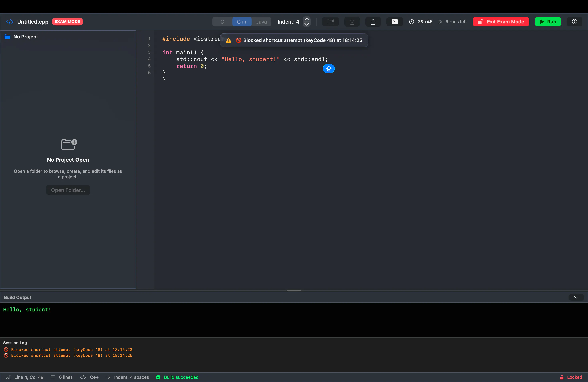This screenshot has height=382, width=588.
Task: Click the blocked icon on 18:14:23 log entry
Action: coord(6,350)
